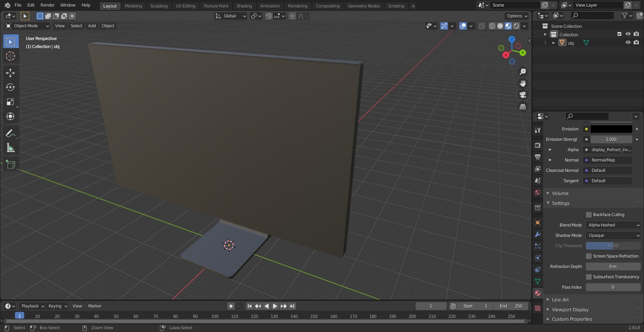This screenshot has height=332, width=644.
Task: Open Texture properties checker icon
Action: [x=537, y=308]
